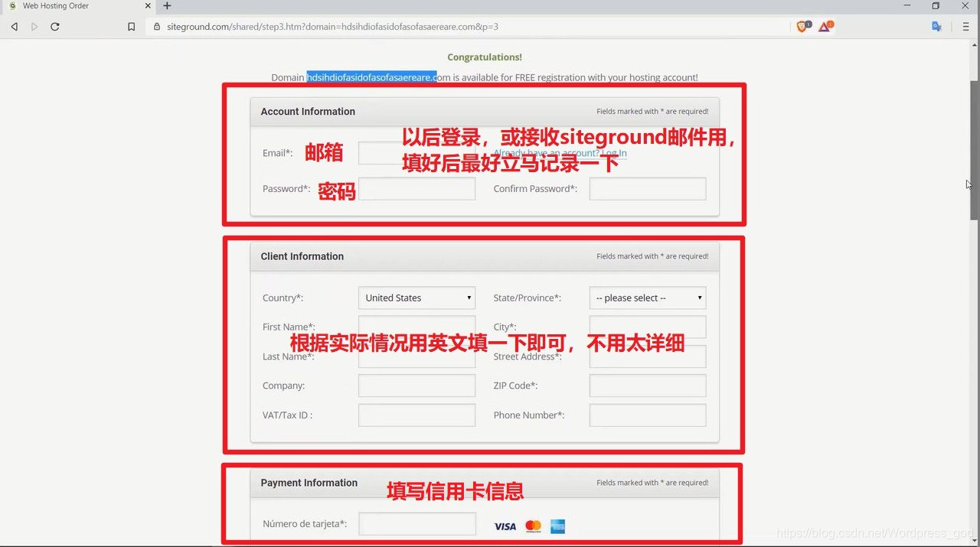Image resolution: width=980 pixels, height=547 pixels.
Task: Open the Brave shields lion icon
Action: pyautogui.click(x=803, y=26)
